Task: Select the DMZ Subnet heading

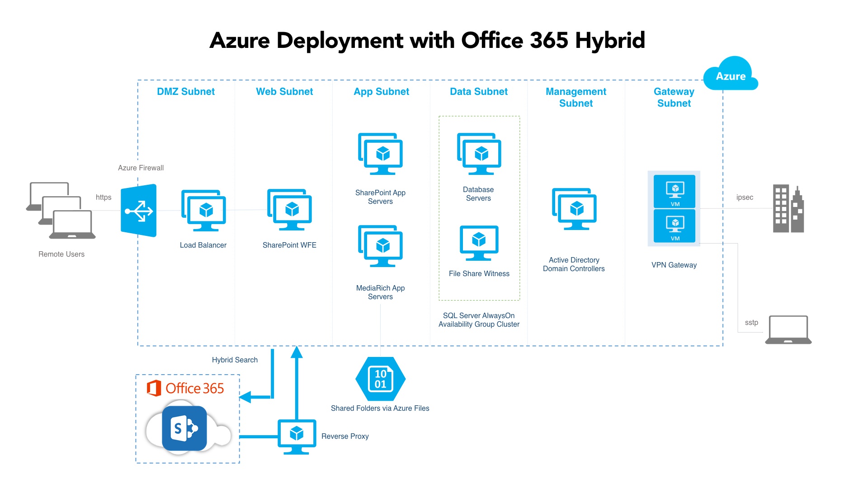Action: (x=186, y=92)
